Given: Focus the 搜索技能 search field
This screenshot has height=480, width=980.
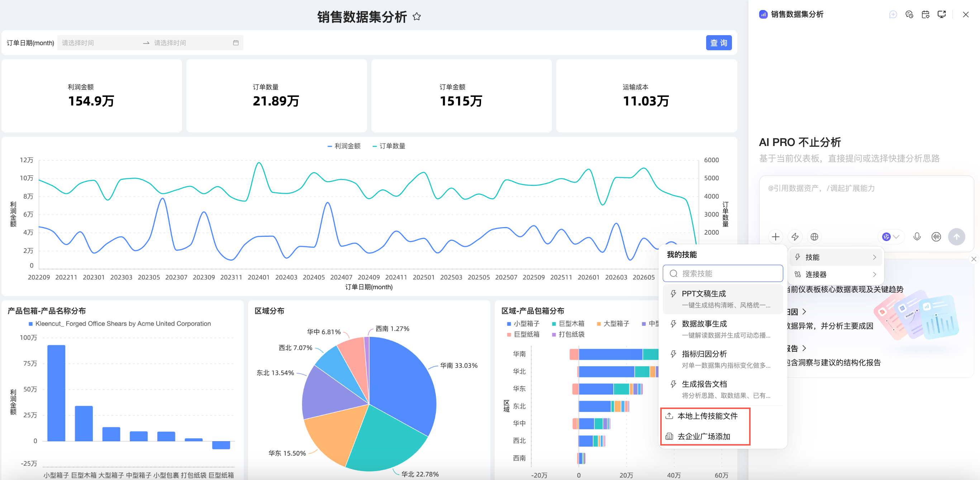Looking at the screenshot, I should (x=722, y=273).
